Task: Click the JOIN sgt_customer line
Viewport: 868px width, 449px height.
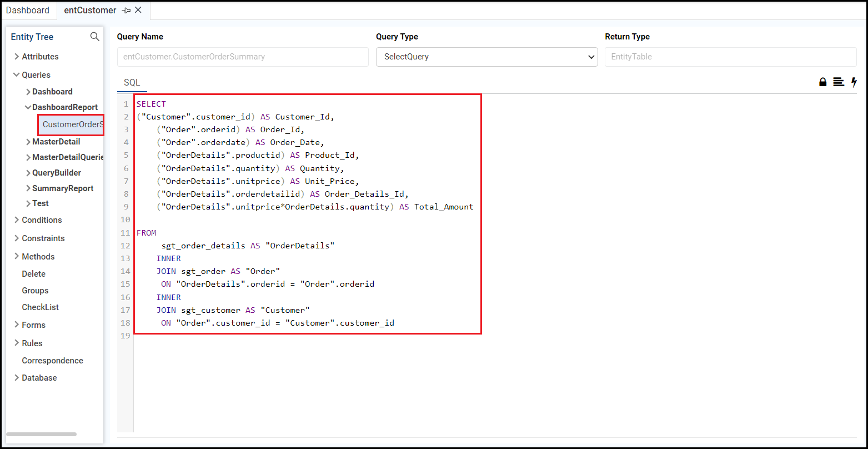Action: (x=233, y=310)
